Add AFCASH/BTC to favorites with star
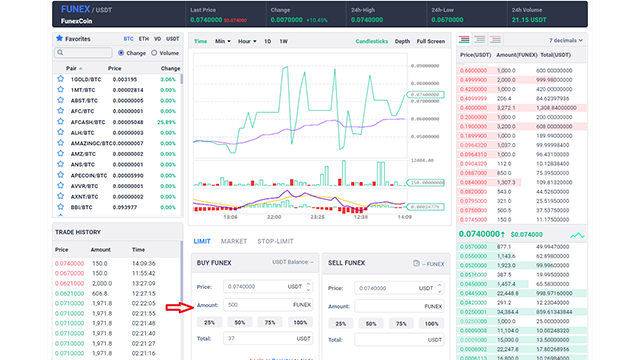 pyautogui.click(x=60, y=121)
